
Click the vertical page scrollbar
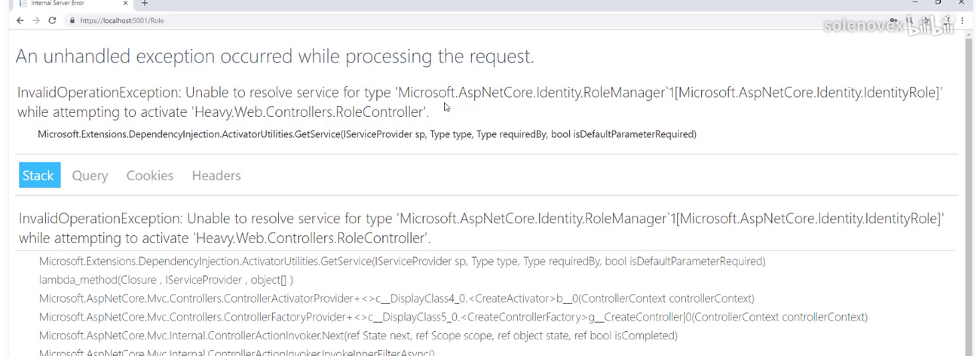[969, 189]
